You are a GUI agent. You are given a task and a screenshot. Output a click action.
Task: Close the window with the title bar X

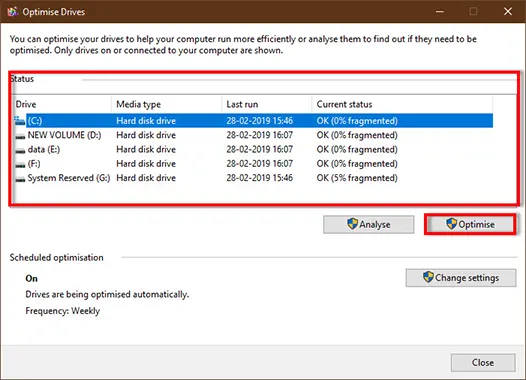[508, 12]
